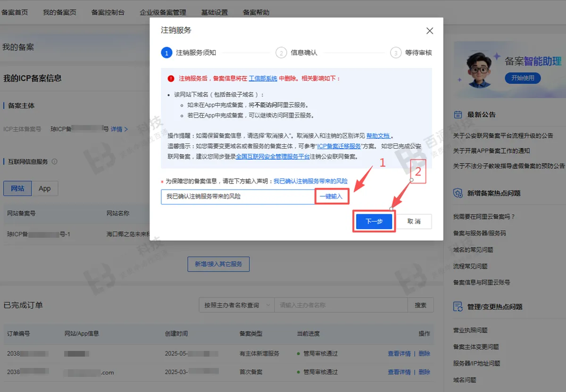Click the 管理/变更热点问题 section icon
Viewport: 566px width, 392px height.
(457, 307)
